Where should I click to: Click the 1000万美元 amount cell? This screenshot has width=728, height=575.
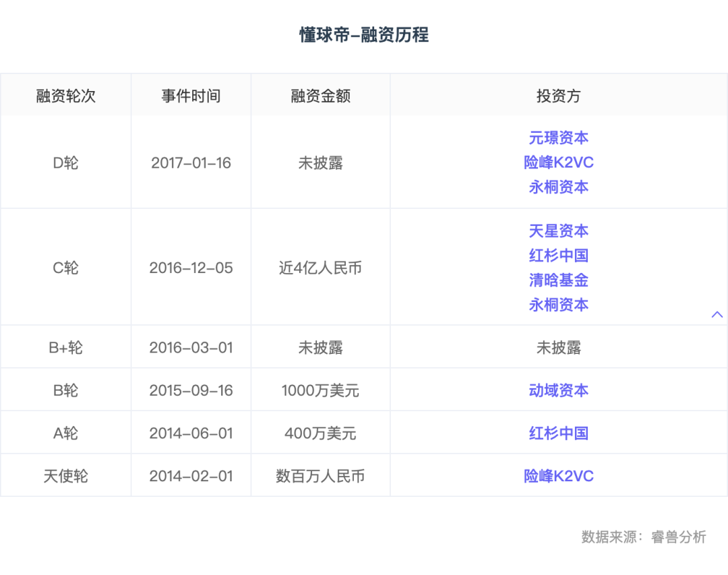coord(320,390)
